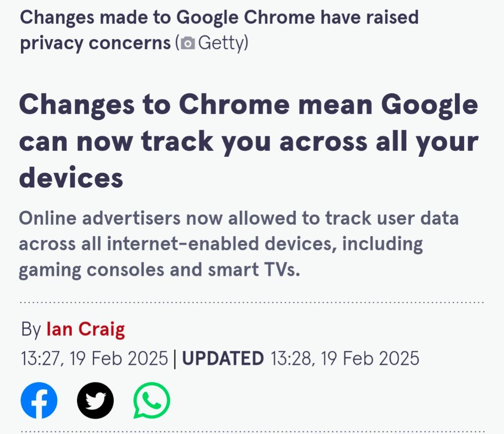This screenshot has height=434, width=504.
Task: Click headline line 'can now track you across all your'
Action: [x=249, y=142]
